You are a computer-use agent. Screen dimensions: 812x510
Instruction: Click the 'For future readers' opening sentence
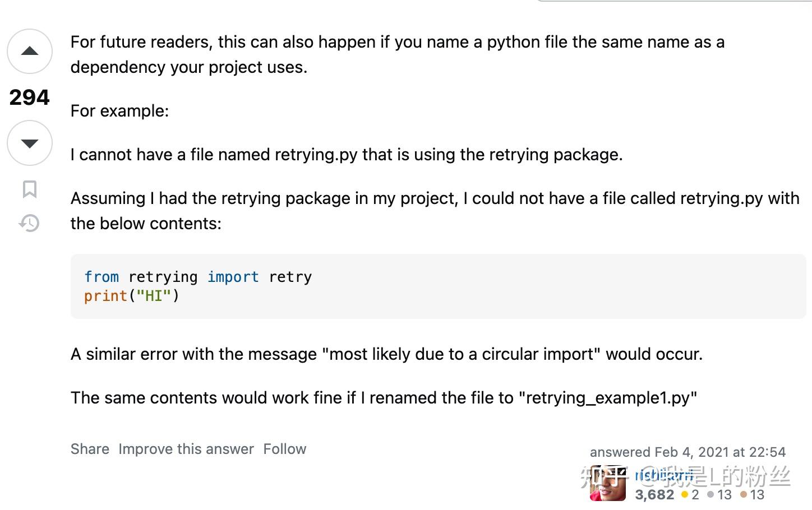tap(398, 54)
